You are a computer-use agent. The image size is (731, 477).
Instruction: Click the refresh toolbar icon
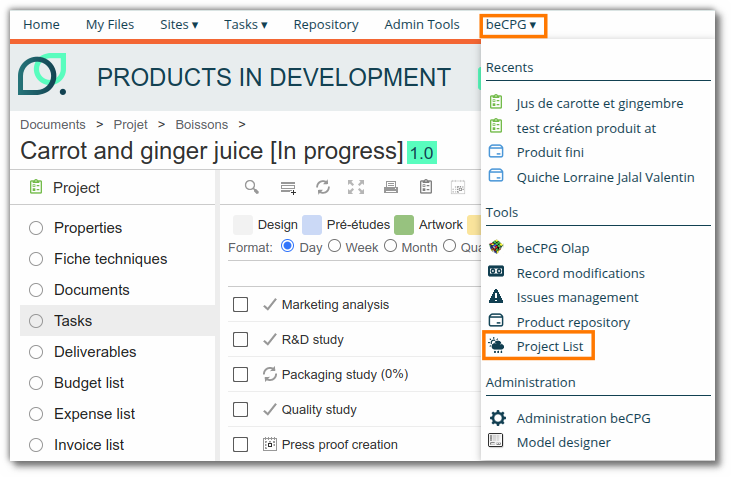pyautogui.click(x=323, y=187)
